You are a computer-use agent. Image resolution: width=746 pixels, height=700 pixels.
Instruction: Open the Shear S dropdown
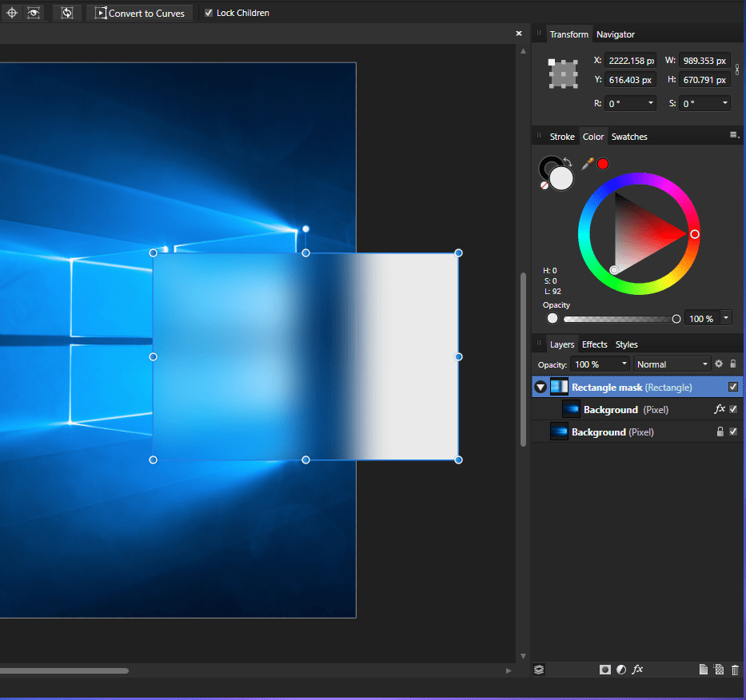(x=724, y=103)
